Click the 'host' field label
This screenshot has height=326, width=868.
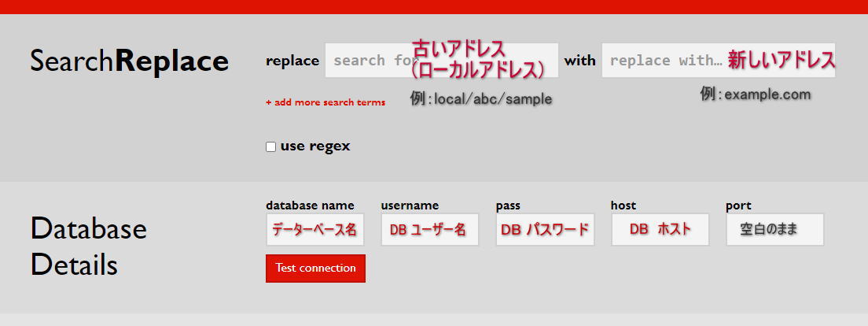click(x=623, y=206)
